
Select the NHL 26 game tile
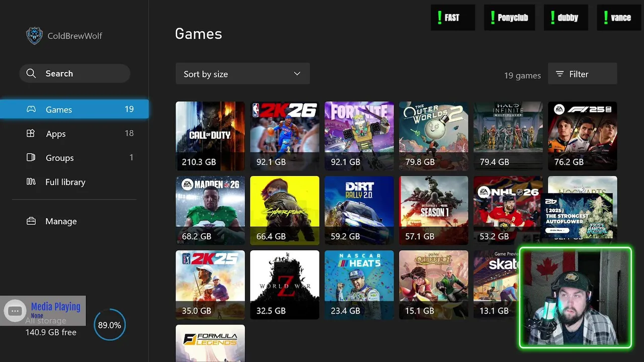(507, 210)
